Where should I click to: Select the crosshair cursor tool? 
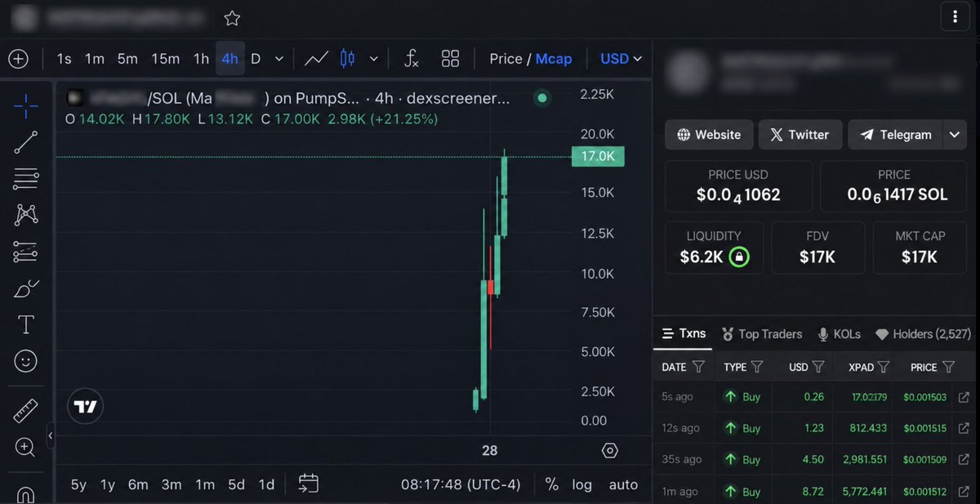point(26,105)
